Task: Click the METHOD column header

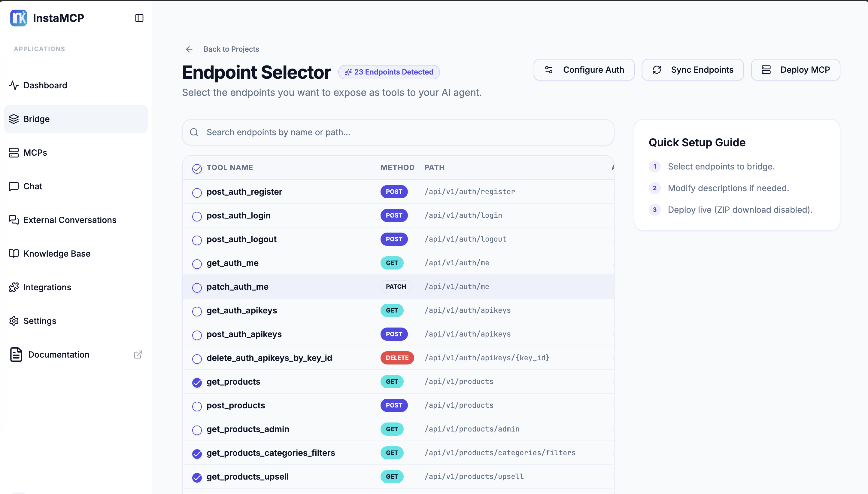Action: pyautogui.click(x=397, y=168)
